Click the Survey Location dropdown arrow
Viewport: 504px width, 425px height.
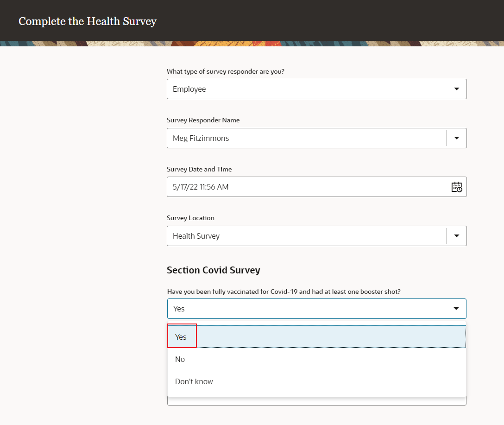pyautogui.click(x=457, y=235)
